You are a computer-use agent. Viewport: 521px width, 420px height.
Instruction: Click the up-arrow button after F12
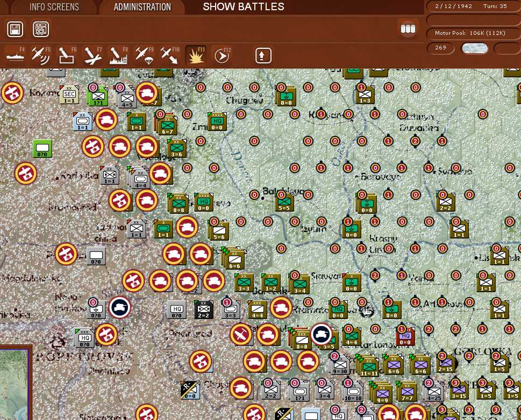[x=263, y=55]
